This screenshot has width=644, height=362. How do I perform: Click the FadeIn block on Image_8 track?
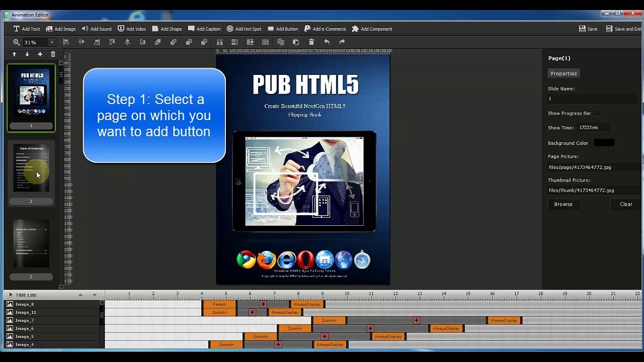pyautogui.click(x=219, y=304)
